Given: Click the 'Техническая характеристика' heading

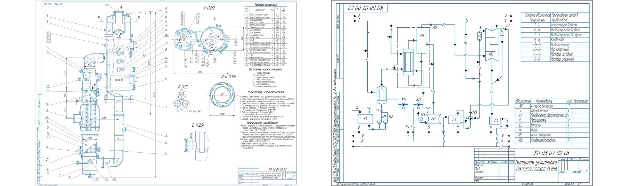Looking at the screenshot, I should (x=266, y=92).
